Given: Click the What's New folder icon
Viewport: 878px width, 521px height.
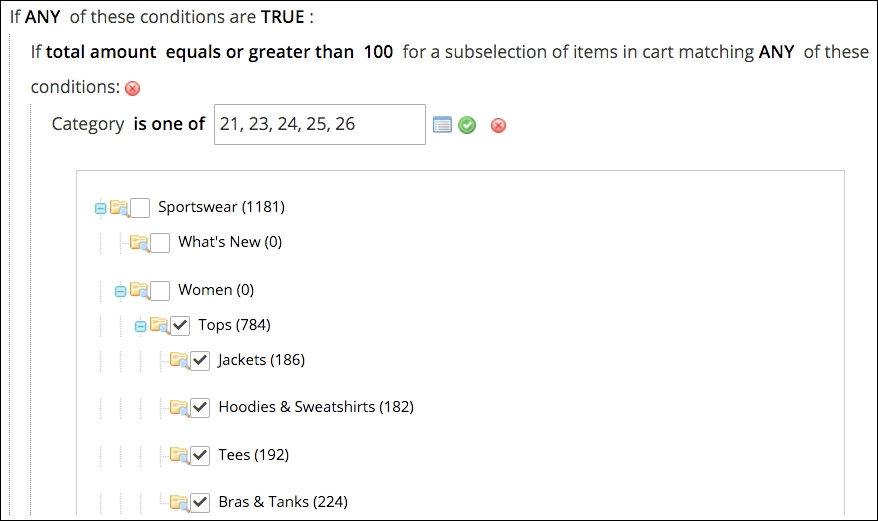Looking at the screenshot, I should tap(139, 242).
